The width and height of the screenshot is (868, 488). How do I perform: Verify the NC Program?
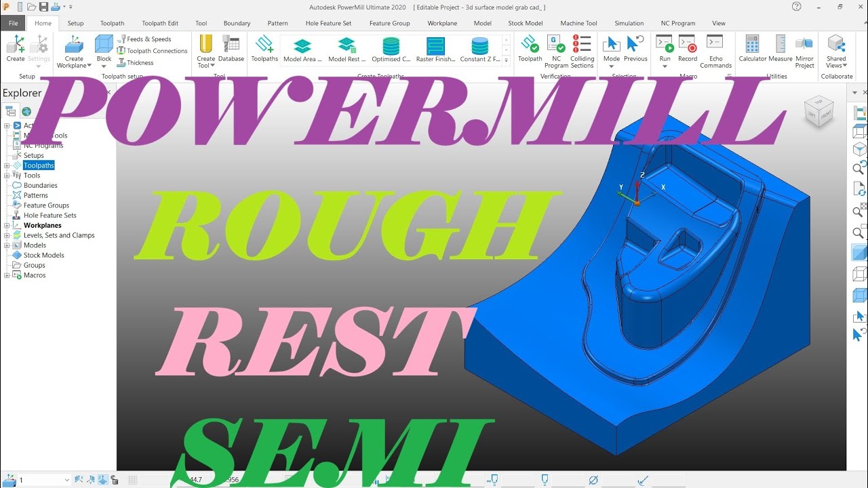click(556, 52)
